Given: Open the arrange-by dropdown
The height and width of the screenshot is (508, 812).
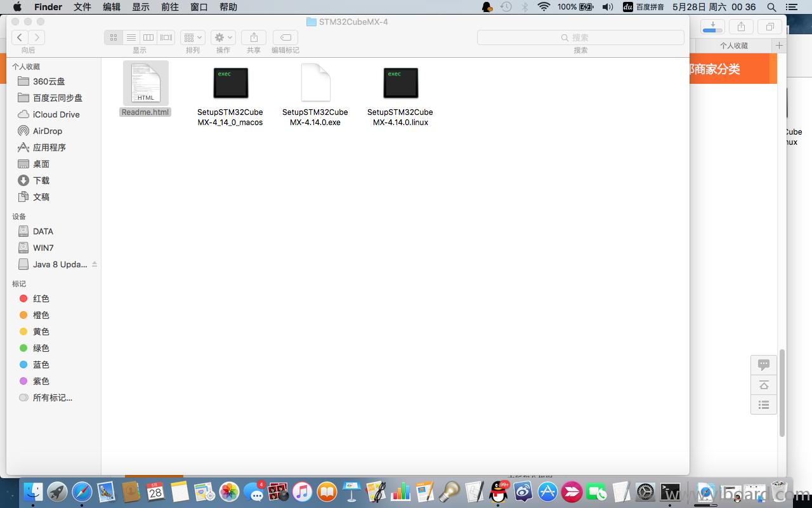Looking at the screenshot, I should coord(192,37).
